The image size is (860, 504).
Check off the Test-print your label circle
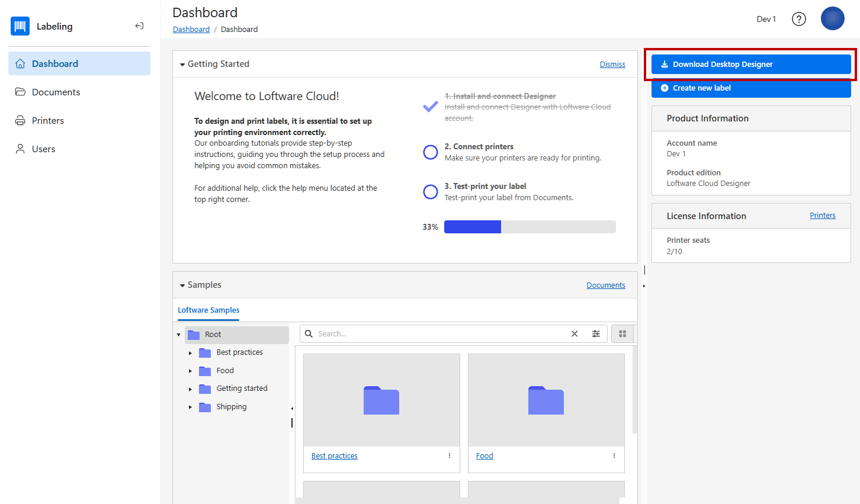click(431, 192)
